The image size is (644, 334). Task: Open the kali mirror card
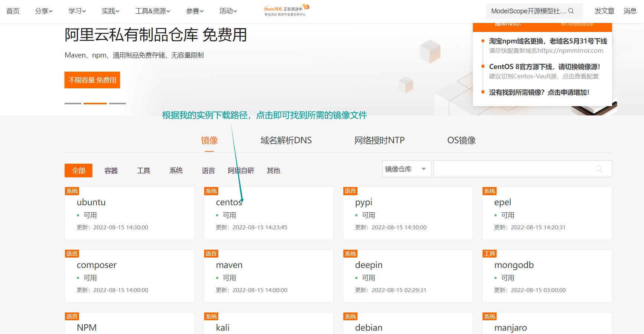point(269,323)
